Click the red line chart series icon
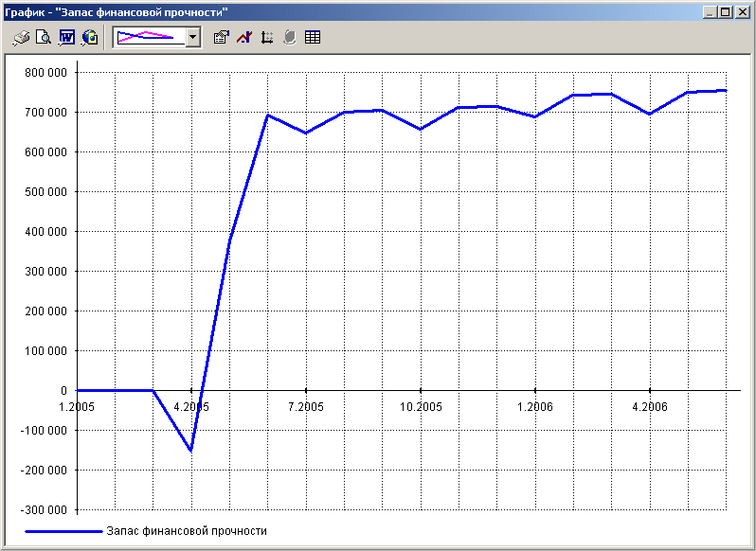The image size is (756, 551). tap(244, 37)
